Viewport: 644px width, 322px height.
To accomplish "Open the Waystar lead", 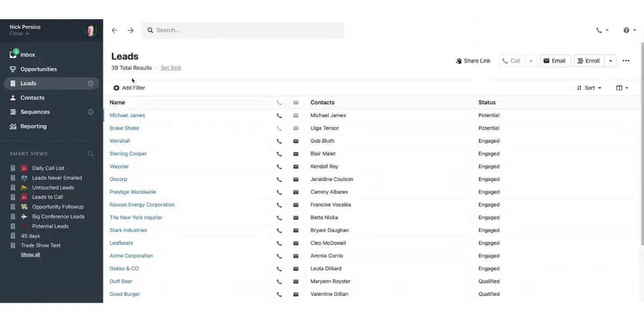I will (x=119, y=167).
